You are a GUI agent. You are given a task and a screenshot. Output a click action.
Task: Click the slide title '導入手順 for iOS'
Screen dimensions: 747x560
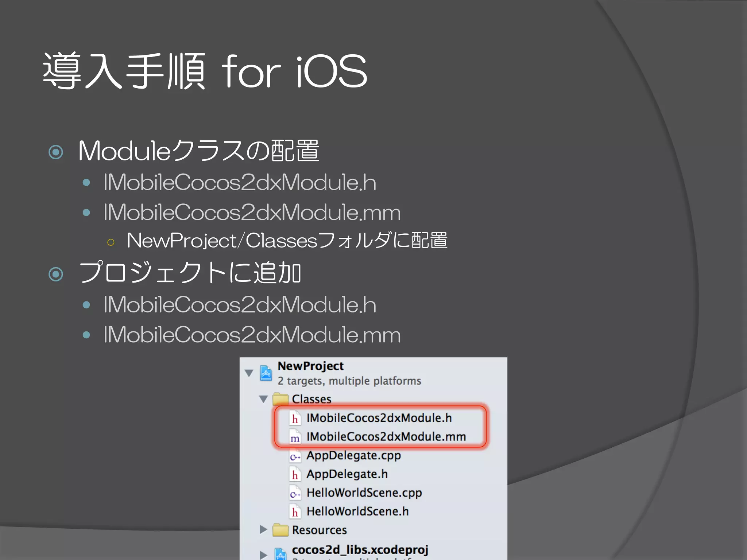(205, 71)
